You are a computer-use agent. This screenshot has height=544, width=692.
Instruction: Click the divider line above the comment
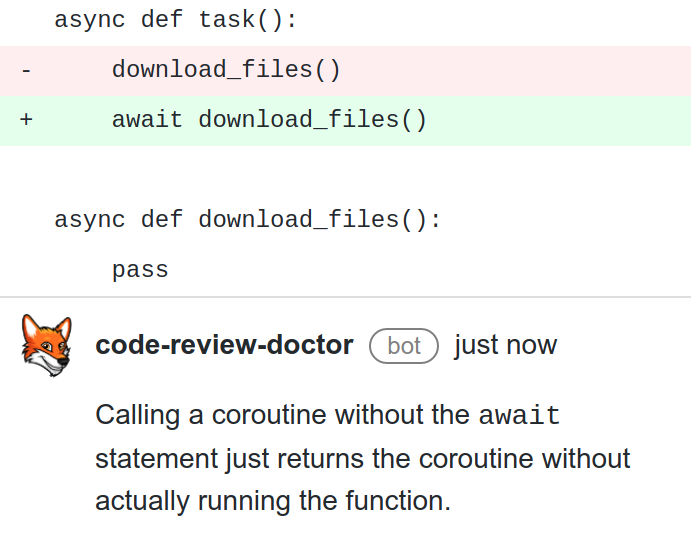pos(346,297)
